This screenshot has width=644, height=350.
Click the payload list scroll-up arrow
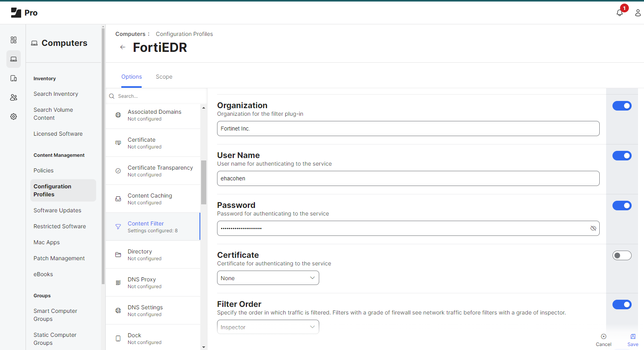(x=203, y=108)
